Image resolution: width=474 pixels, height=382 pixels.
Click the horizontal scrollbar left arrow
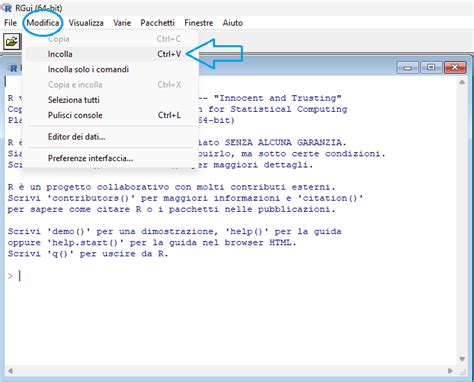[x=11, y=371]
